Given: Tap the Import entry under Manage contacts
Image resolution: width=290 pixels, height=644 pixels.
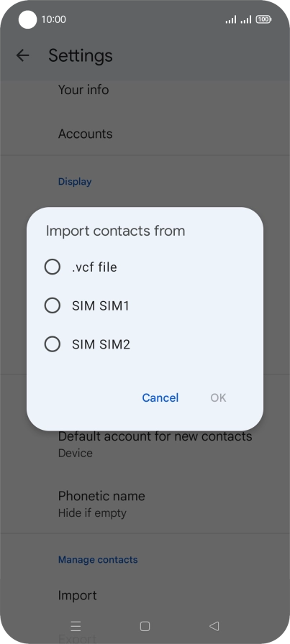Looking at the screenshot, I should point(145,595).
